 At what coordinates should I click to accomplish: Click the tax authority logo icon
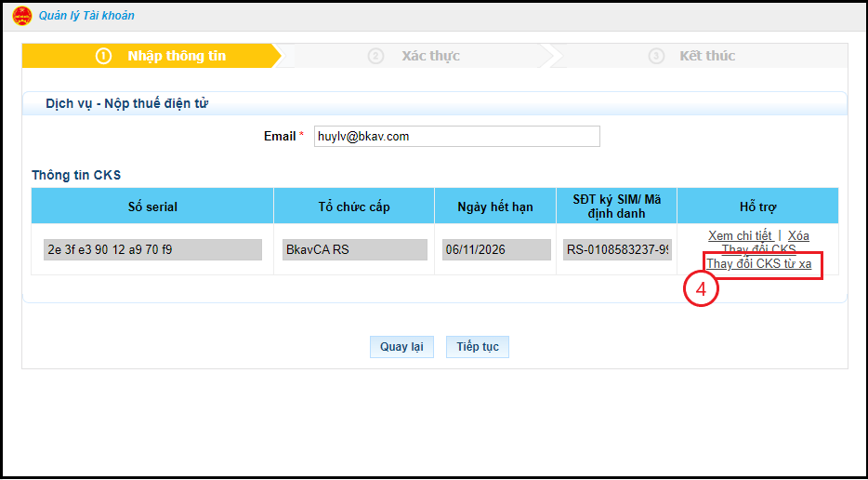(x=22, y=16)
